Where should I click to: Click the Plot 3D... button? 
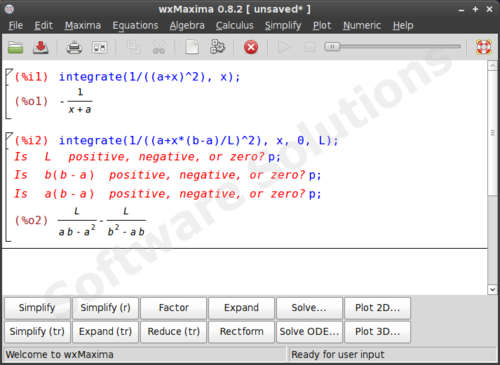(377, 332)
